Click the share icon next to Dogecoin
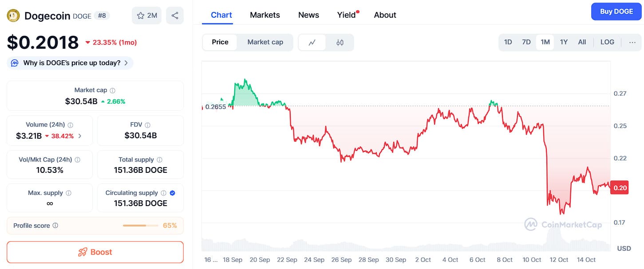Image resolution: width=644 pixels, height=269 pixels. pos(175,16)
